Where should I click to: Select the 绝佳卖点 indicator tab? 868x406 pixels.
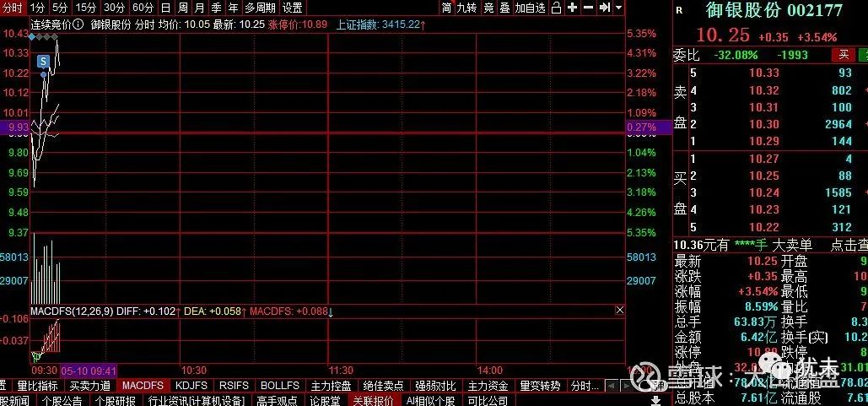coord(382,386)
